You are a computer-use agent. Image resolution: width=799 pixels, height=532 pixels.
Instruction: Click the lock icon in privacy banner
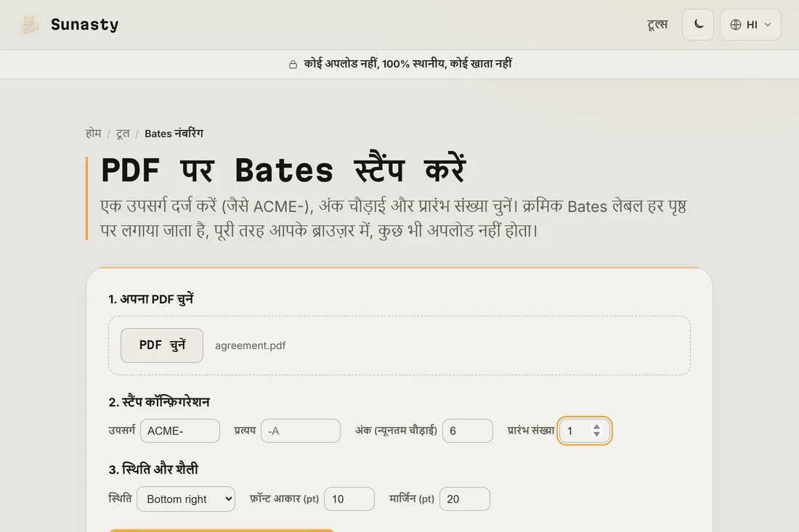click(x=293, y=65)
